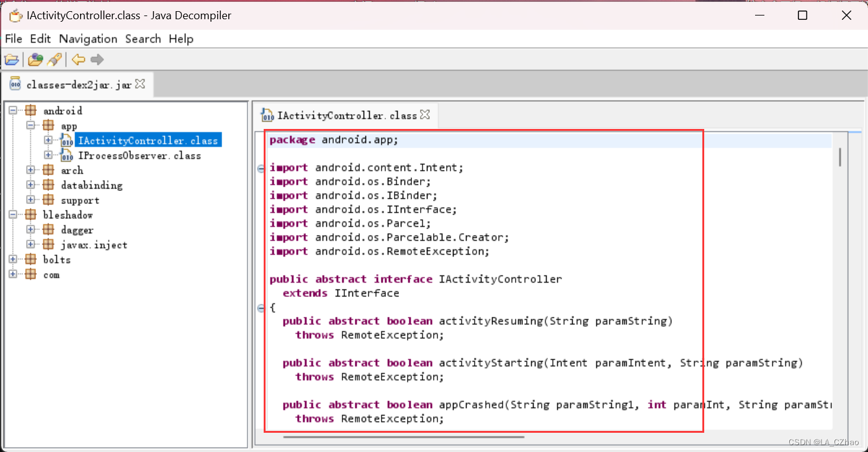
Task: Maximize the Java Decompiler window
Action: 802,16
